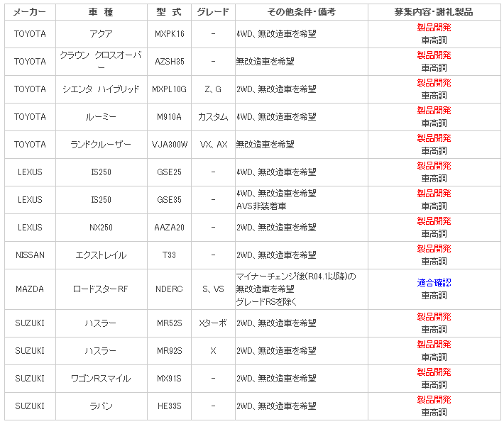Click the グレードRSを除く note

266,302
